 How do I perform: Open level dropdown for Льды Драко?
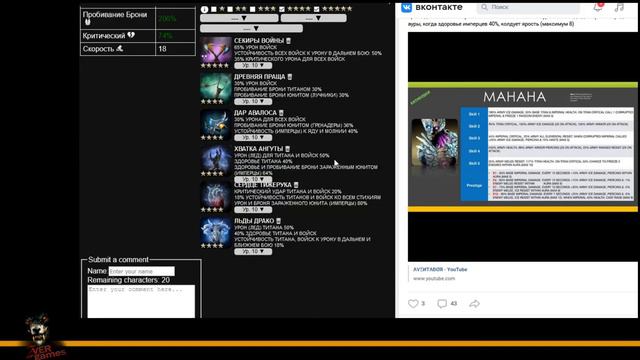(x=253, y=251)
